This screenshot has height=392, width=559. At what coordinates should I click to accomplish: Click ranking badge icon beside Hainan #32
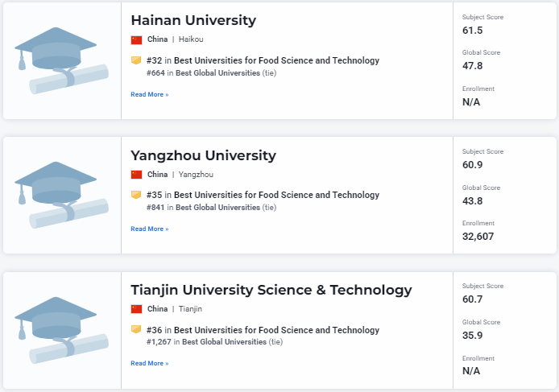(x=136, y=60)
